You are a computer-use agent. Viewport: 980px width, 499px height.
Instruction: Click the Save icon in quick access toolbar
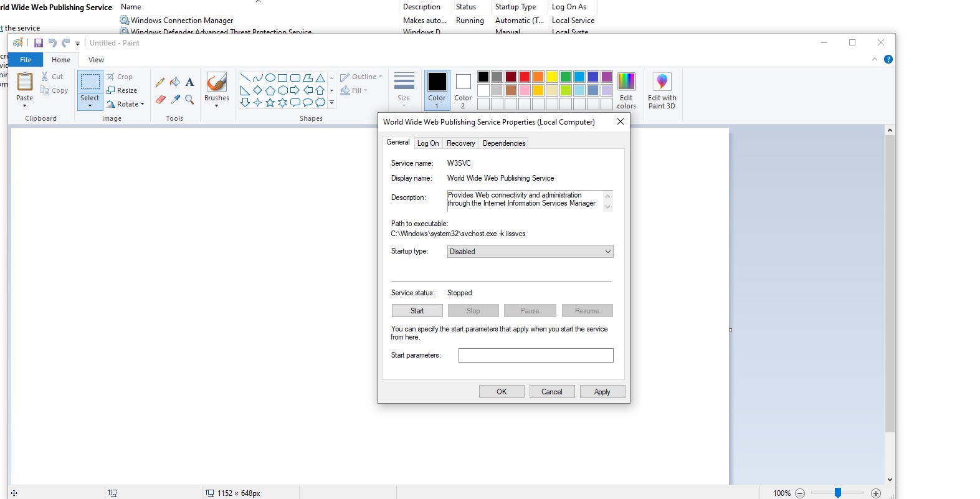[x=39, y=43]
